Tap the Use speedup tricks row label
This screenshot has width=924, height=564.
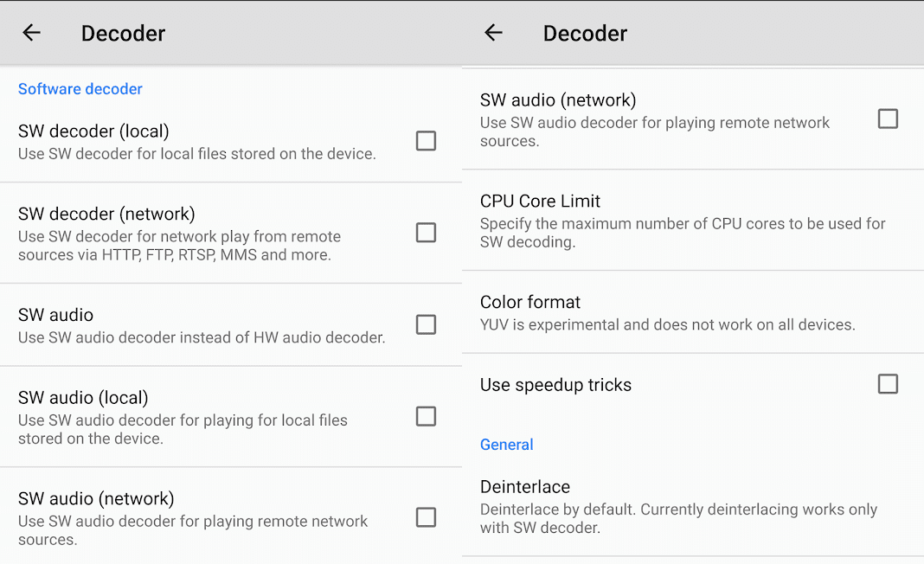[555, 384]
